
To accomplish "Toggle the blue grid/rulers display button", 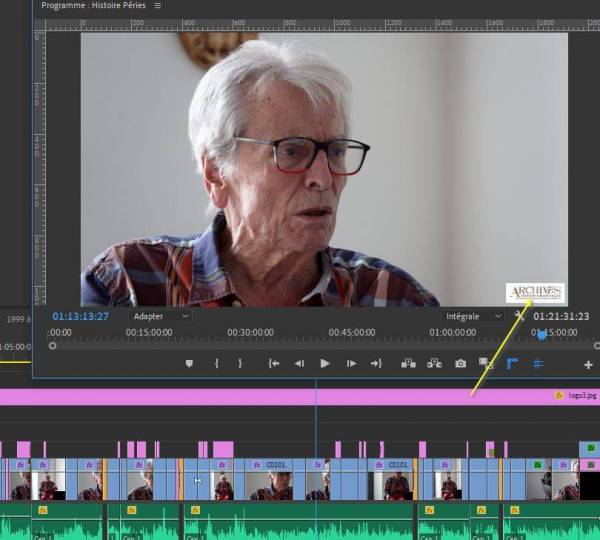I will click(538, 364).
